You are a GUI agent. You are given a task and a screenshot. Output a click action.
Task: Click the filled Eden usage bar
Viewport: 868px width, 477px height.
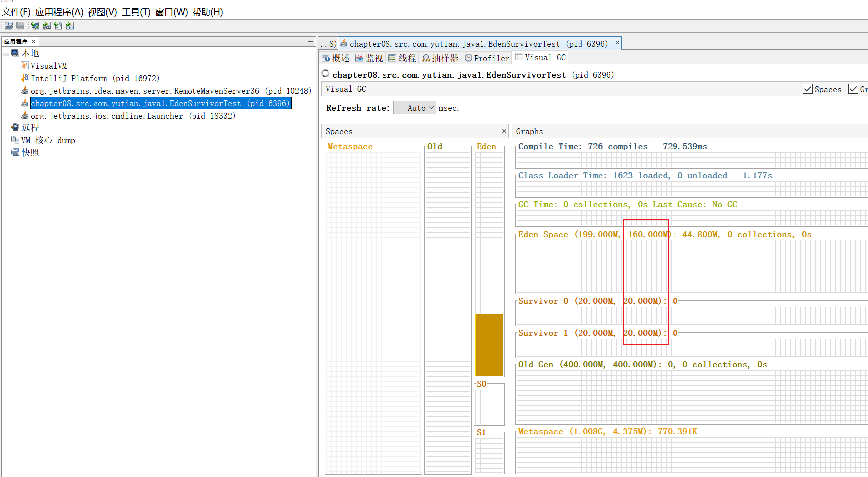(x=489, y=345)
